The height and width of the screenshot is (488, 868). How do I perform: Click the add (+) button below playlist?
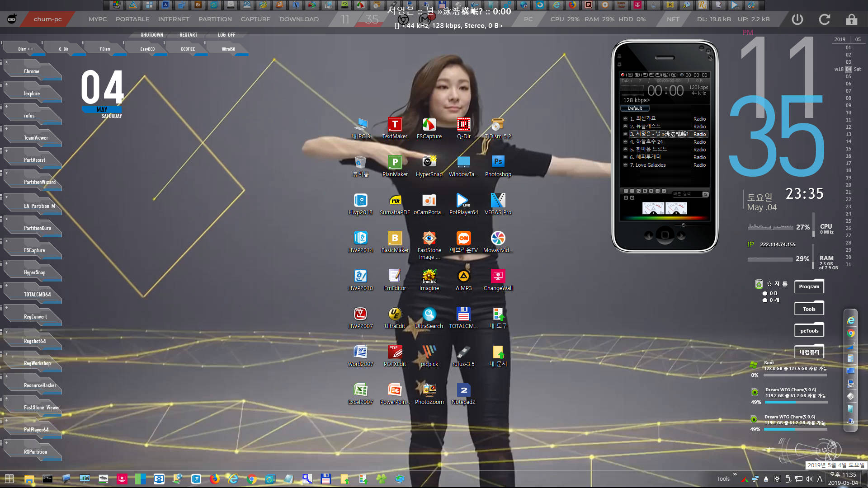626,191
